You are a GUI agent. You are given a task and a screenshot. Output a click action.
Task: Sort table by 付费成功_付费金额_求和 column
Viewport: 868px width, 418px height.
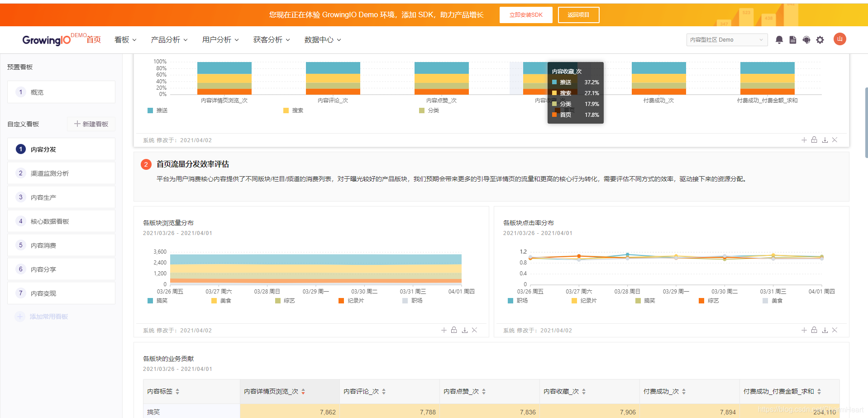pyautogui.click(x=819, y=391)
